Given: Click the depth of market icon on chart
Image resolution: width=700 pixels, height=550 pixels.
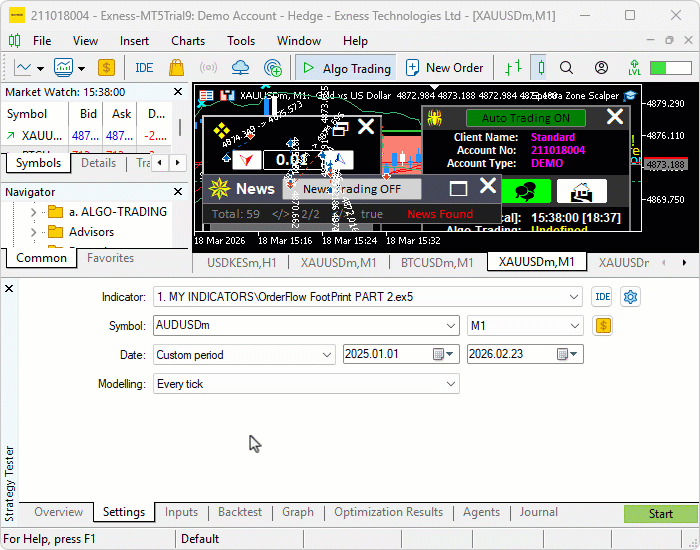Looking at the screenshot, I should 227,96.
